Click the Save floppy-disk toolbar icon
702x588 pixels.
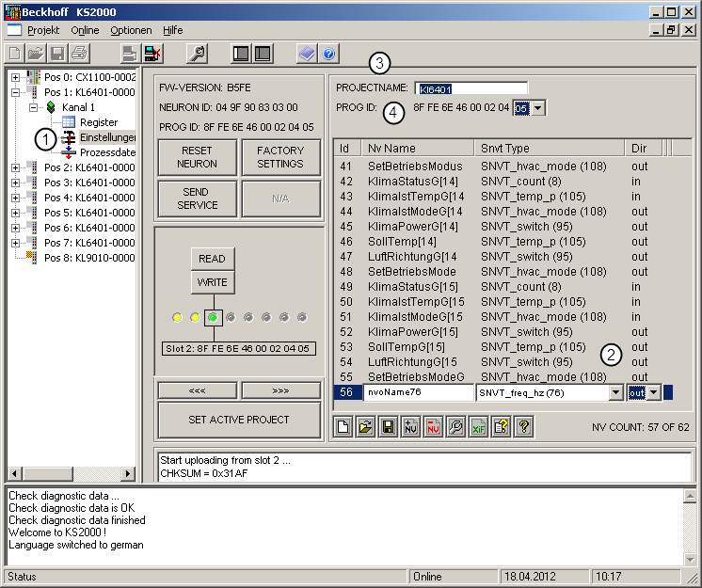coord(57,54)
